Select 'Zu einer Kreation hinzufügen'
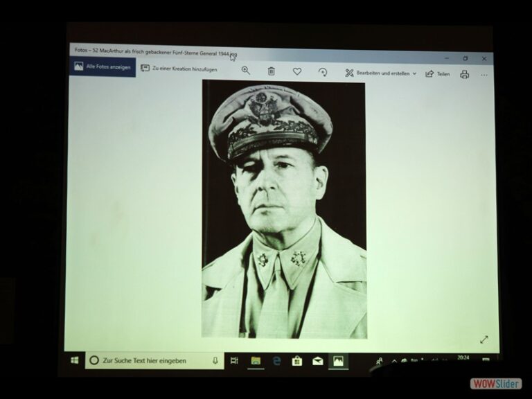The width and height of the screenshot is (532, 399). tap(179, 69)
